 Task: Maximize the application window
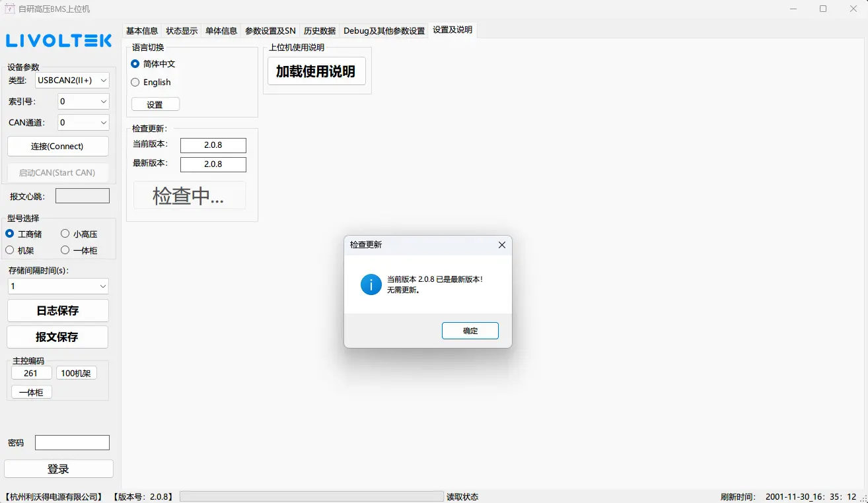(x=823, y=9)
